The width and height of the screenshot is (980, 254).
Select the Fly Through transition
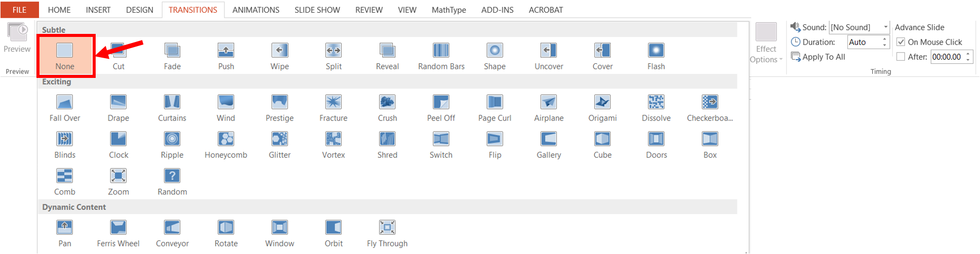pos(387,233)
